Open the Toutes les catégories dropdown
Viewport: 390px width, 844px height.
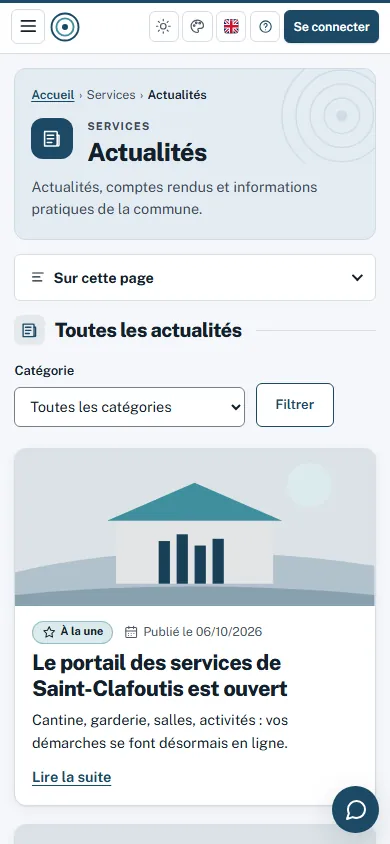(x=130, y=407)
